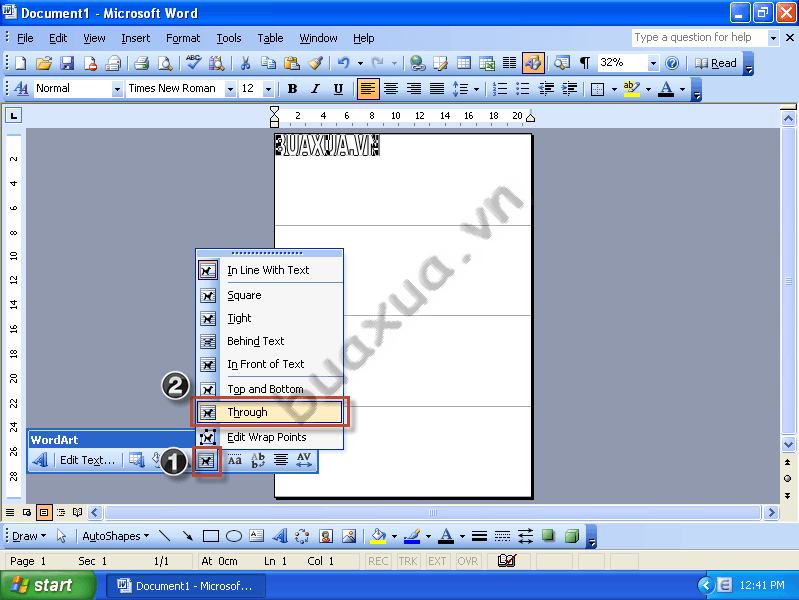
Task: Click the Line Color brush swatch
Action: (412, 536)
